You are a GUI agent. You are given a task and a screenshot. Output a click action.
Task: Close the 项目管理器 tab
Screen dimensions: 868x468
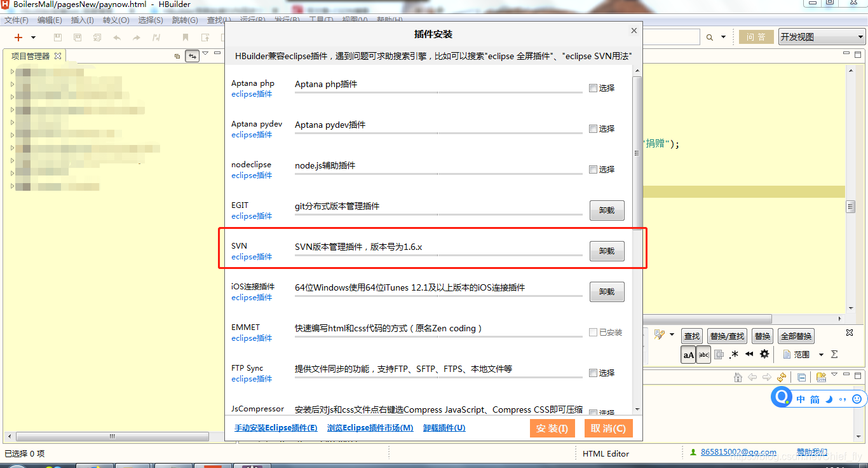coord(58,56)
